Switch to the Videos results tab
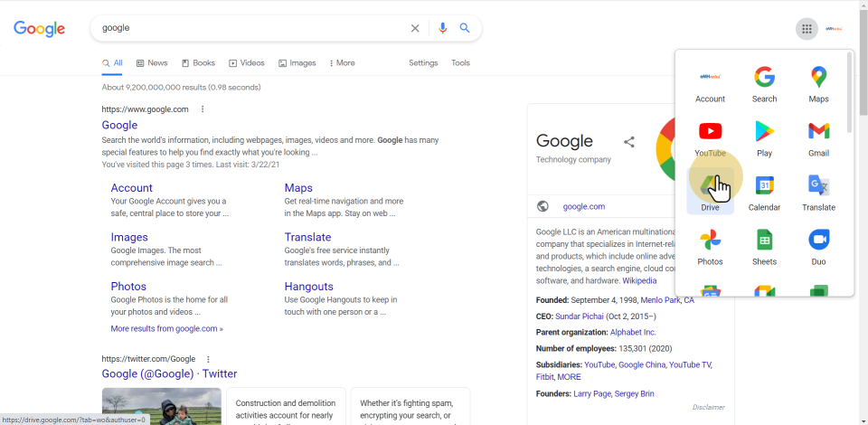This screenshot has height=425, width=868. pyautogui.click(x=247, y=63)
